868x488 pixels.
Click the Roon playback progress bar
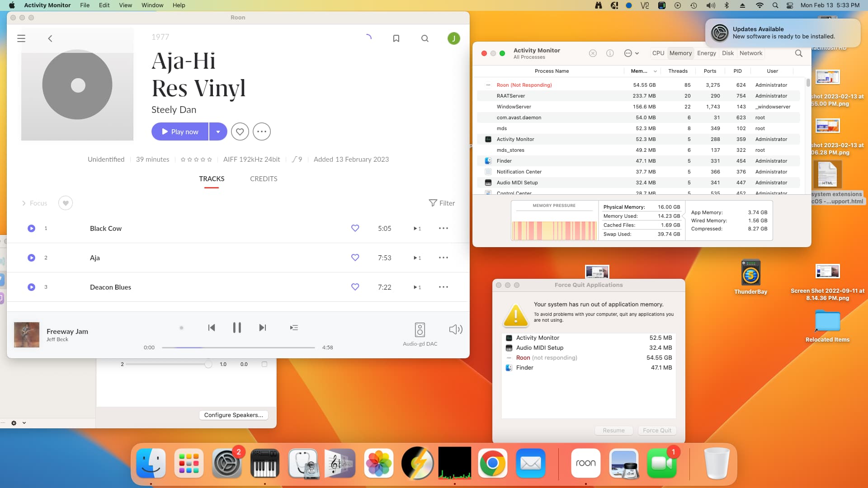[x=238, y=347]
